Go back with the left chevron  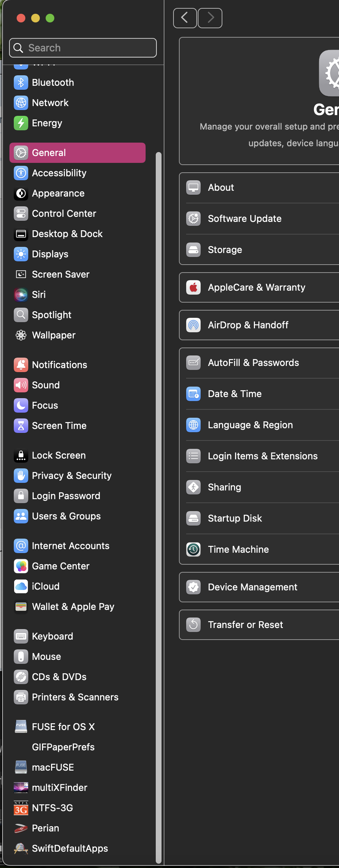[185, 18]
